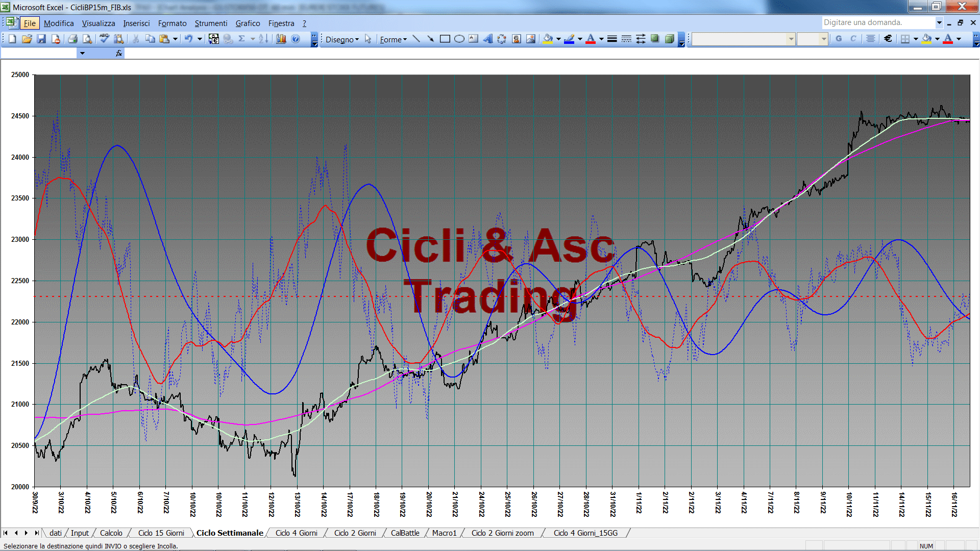Open the Chart Wizard icon
This screenshot has width=980, height=551.
(281, 39)
